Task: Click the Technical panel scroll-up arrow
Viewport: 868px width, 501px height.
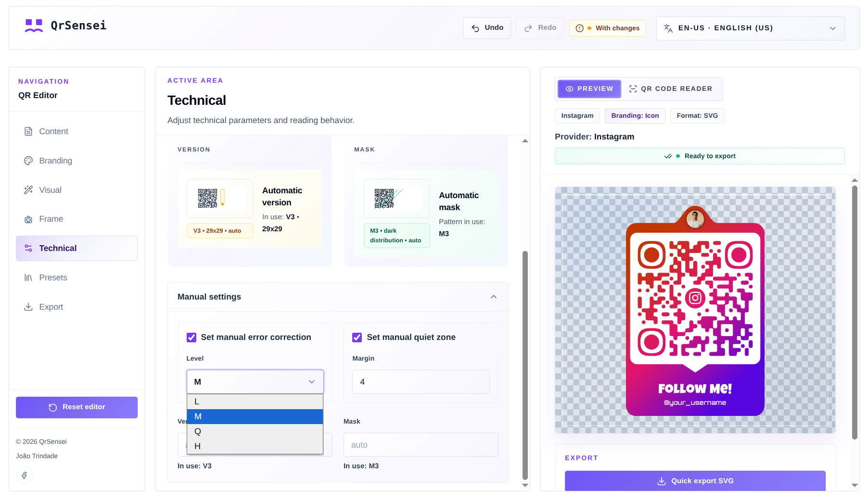Action: coord(525,141)
